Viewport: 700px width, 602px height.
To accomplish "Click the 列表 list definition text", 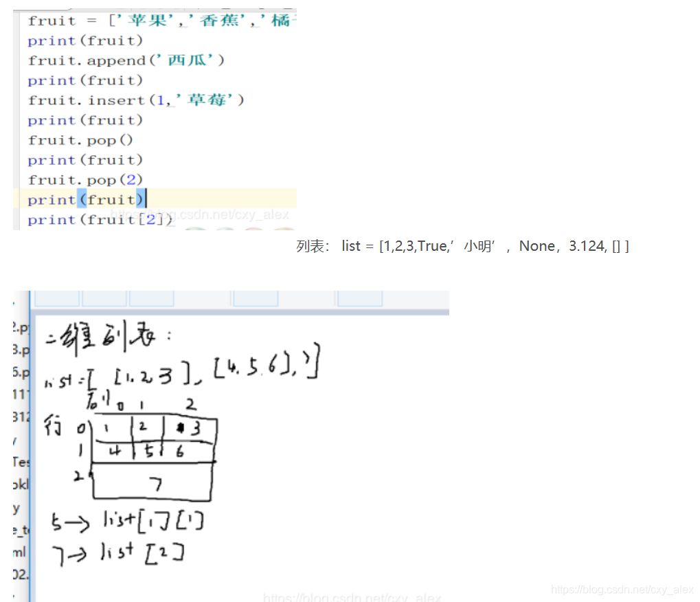I will point(462,246).
